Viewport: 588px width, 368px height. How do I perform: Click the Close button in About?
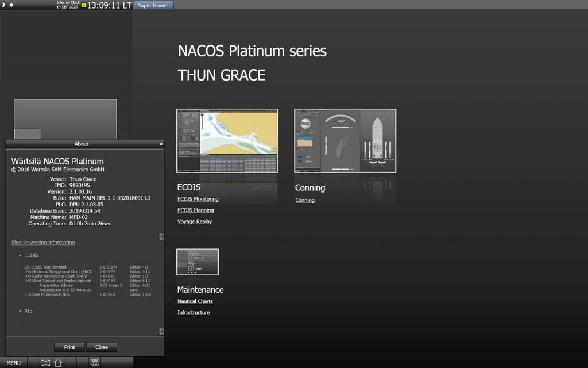[102, 347]
